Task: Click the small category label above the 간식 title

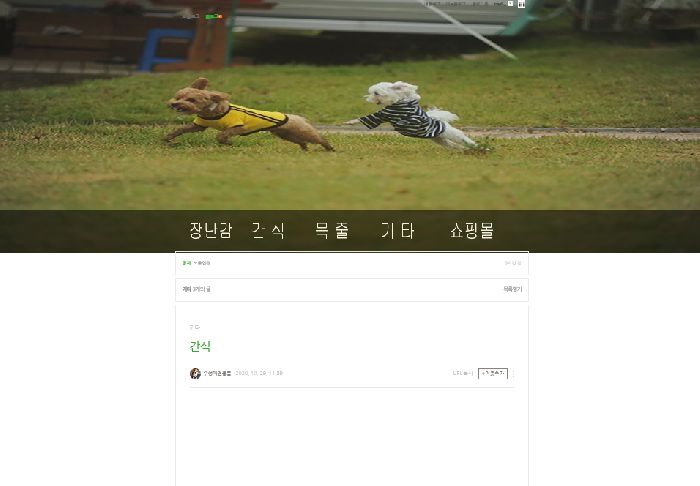Action: coord(194,327)
